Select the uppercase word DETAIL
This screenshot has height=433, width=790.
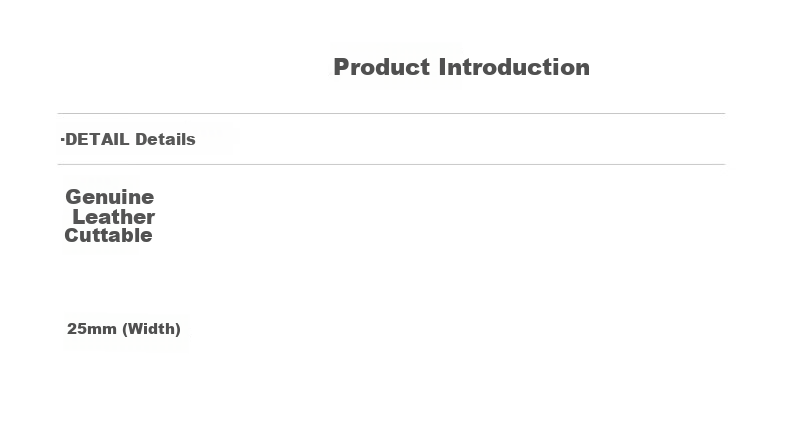(97, 139)
